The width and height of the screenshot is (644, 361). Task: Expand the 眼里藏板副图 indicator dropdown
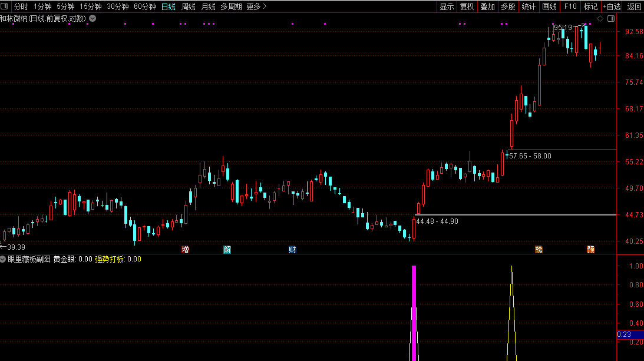[x=3, y=259]
